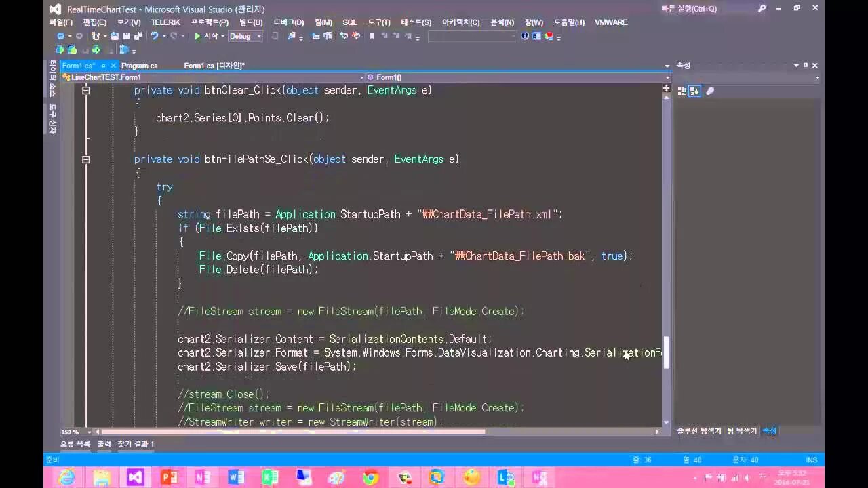Select the Categorized icon in Properties panel
The width and height of the screenshot is (868, 488).
682,90
